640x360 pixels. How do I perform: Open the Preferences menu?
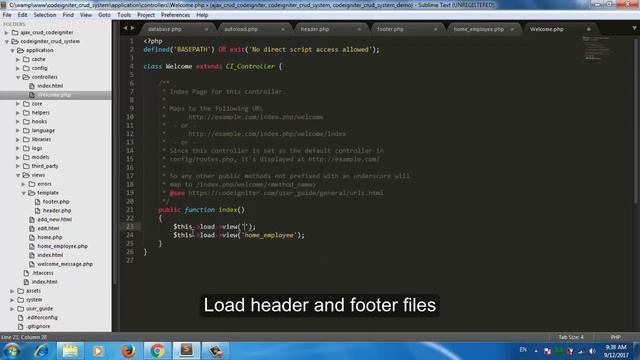[175, 15]
